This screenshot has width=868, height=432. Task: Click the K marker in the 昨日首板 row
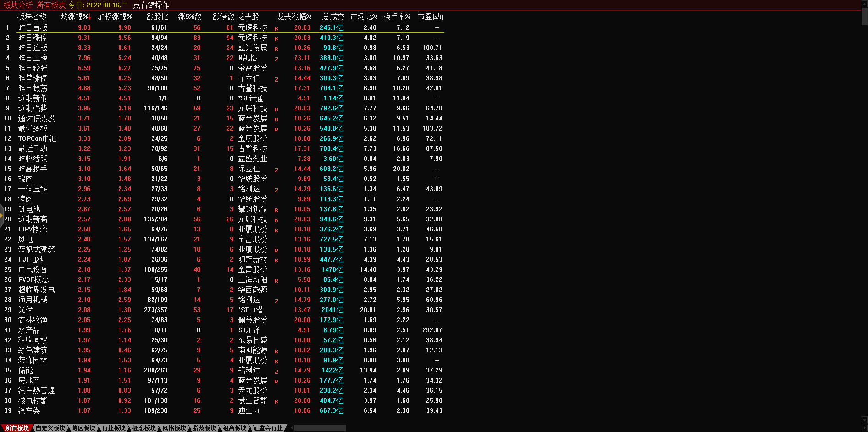(x=276, y=28)
